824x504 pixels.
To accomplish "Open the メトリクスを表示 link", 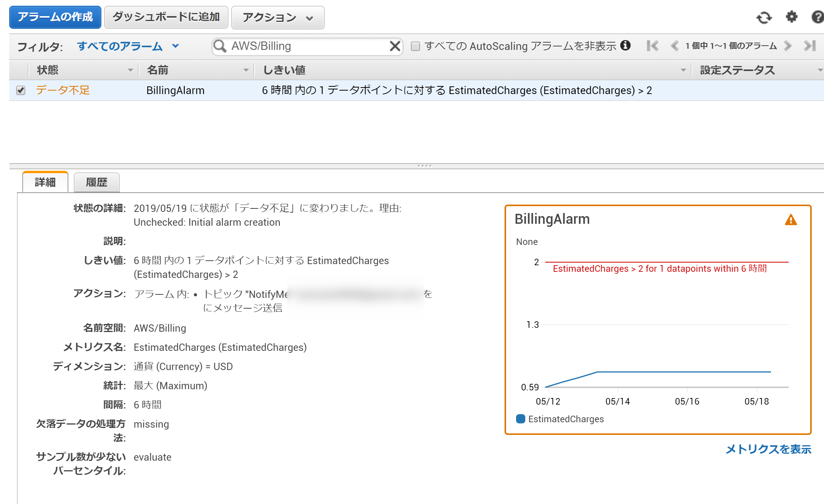I will pos(768,449).
